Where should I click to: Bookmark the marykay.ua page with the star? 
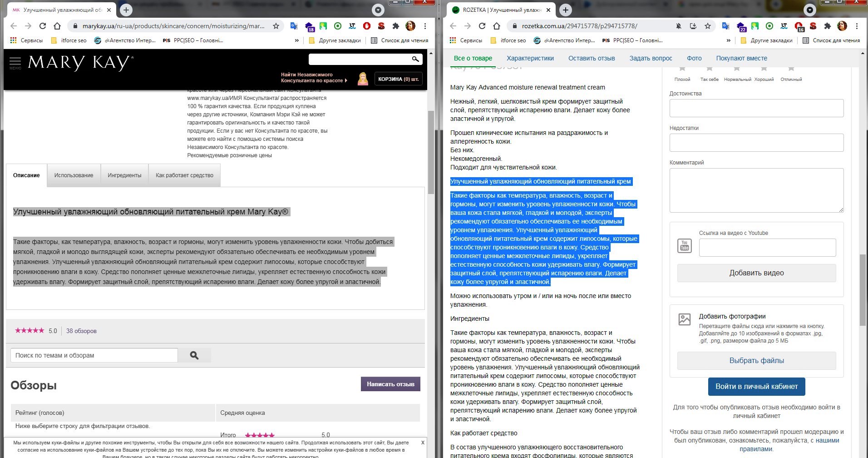(x=276, y=26)
